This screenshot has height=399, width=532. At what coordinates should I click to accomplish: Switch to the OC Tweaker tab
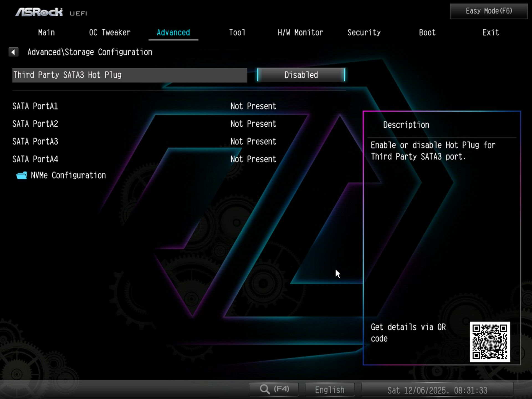109,32
